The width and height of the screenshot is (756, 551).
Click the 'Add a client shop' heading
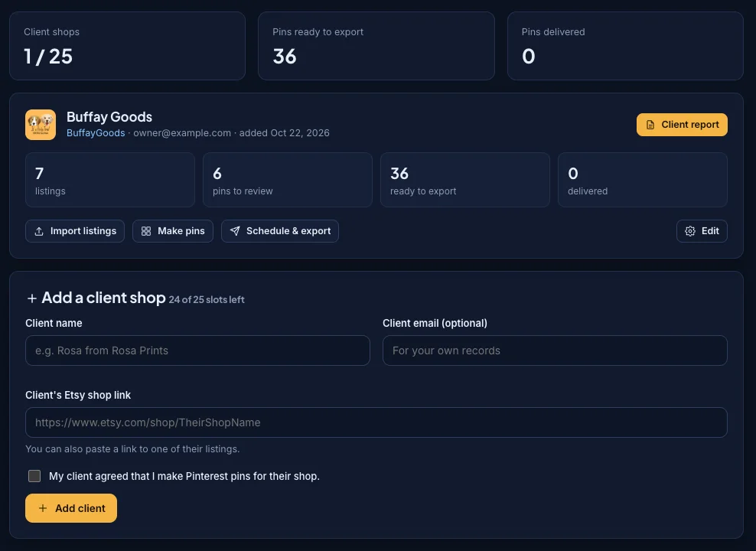103,298
